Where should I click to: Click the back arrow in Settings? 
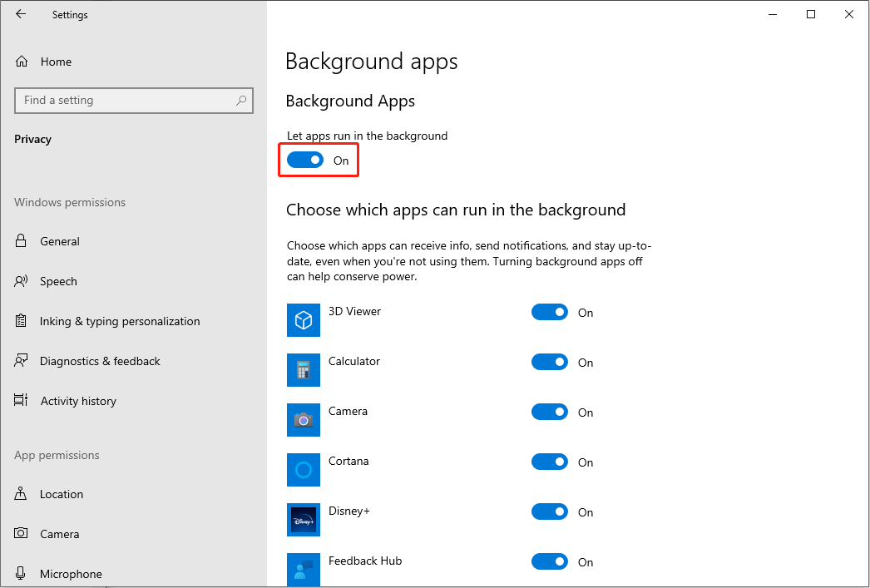tap(21, 14)
